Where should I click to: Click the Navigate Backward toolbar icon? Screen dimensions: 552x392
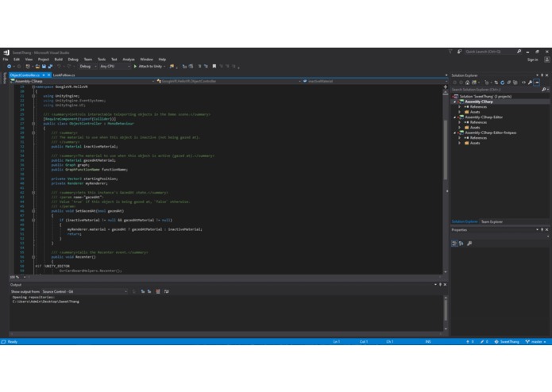tap(10, 66)
